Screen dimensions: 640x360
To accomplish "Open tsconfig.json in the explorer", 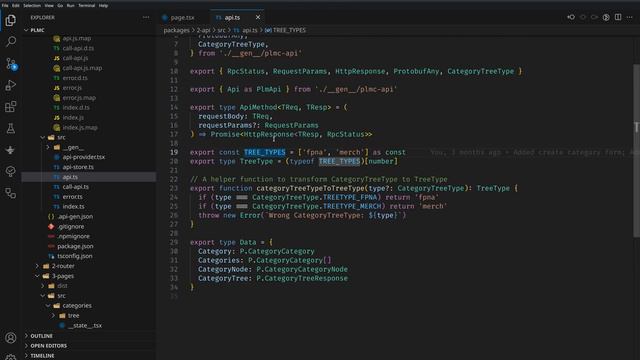I will click(75, 256).
